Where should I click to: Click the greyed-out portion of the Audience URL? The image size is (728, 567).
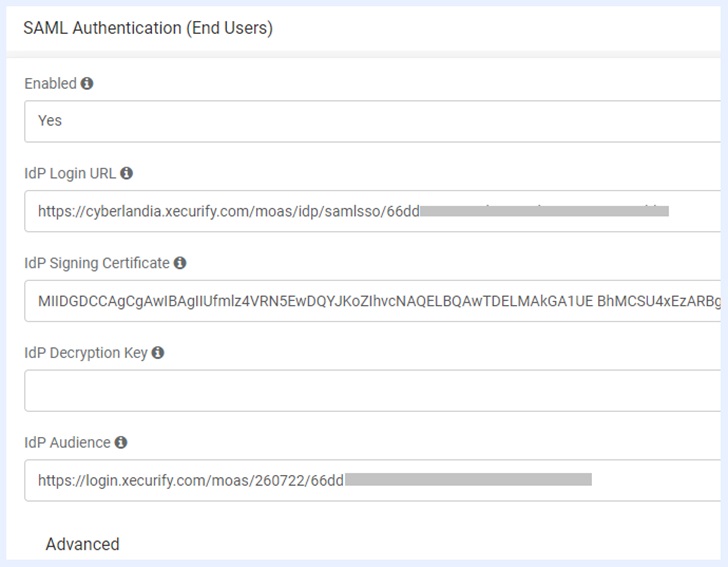[x=468, y=480]
